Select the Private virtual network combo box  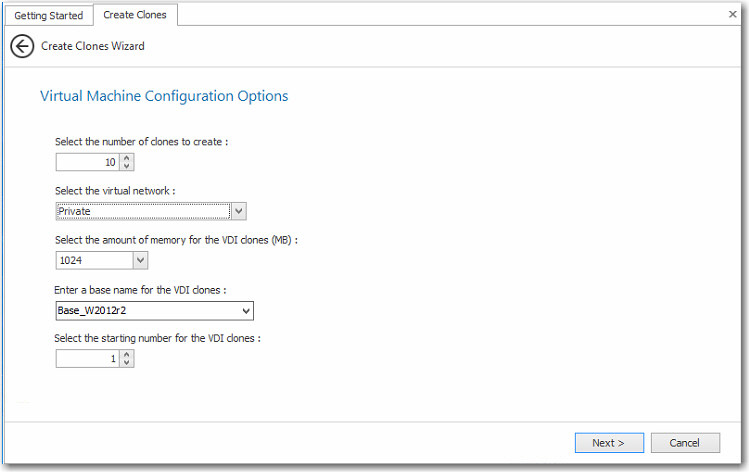coord(143,211)
